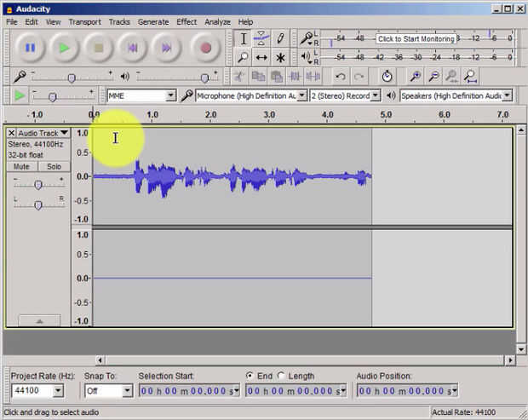Screen dimensions: 528x420
Task: Open the Effect menu
Action: tap(187, 22)
